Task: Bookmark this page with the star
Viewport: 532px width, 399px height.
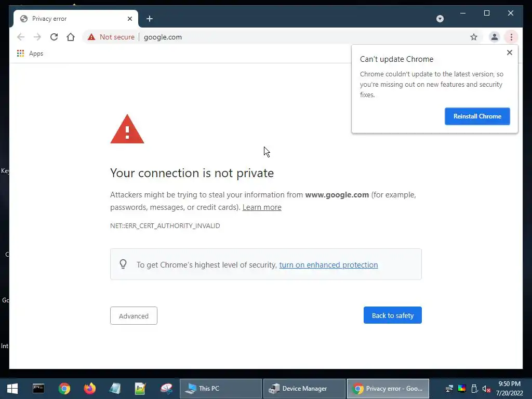Action: 474,37
